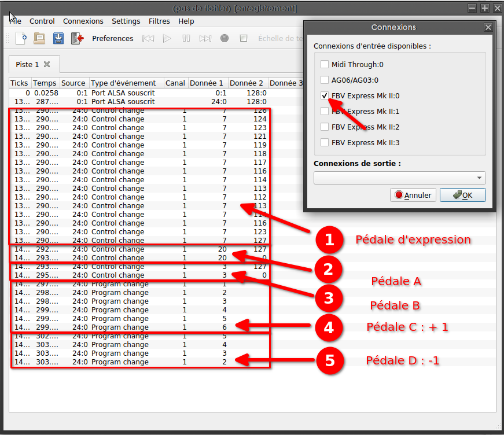Click the Play playback button
Image resolution: width=504 pixels, height=435 pixels.
(167, 39)
